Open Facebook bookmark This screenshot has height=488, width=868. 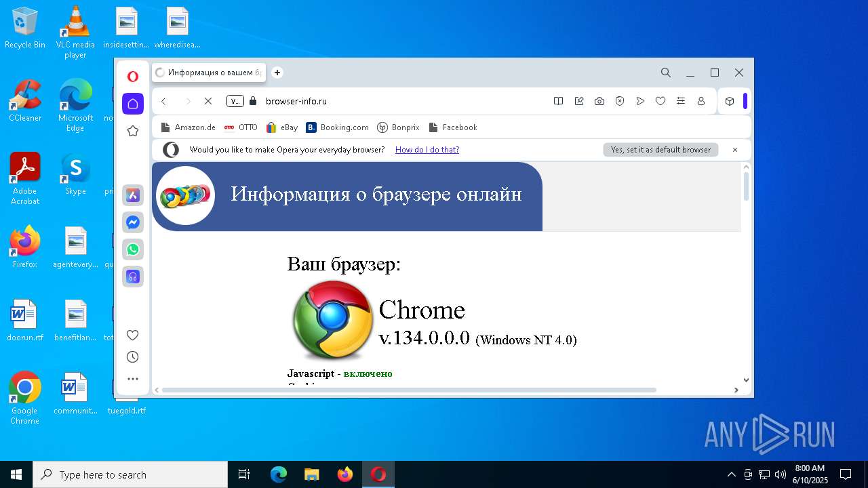point(453,127)
